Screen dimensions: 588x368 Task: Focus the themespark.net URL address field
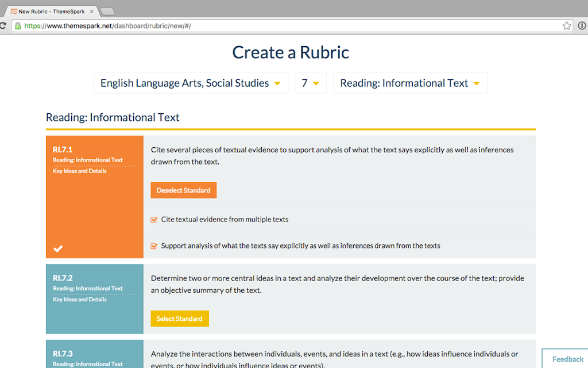[287, 26]
